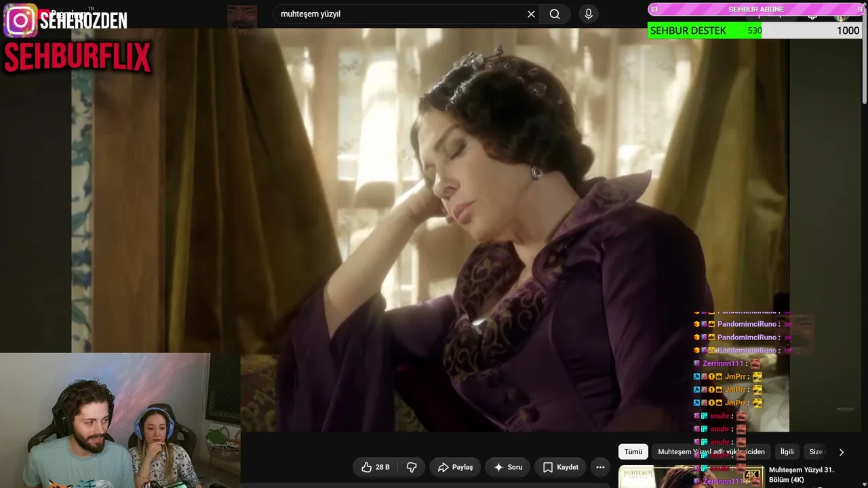Clear the search box text
868x488 pixels.
pyautogui.click(x=531, y=14)
